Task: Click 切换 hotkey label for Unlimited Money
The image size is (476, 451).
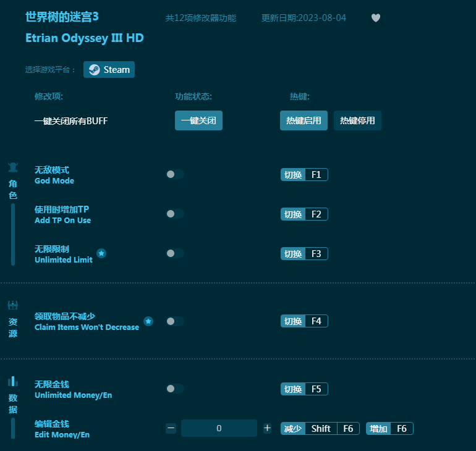Action: pos(293,389)
